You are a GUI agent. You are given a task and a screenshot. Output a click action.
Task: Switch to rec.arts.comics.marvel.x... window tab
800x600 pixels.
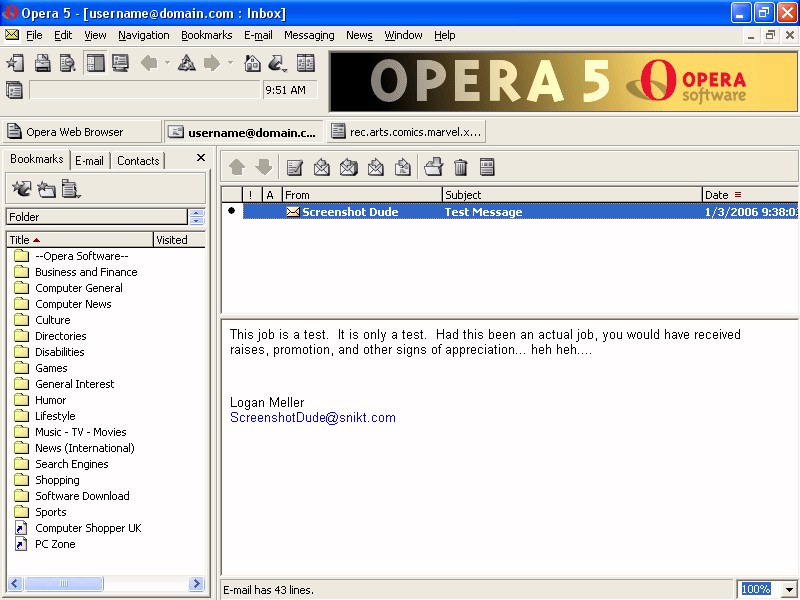(406, 132)
